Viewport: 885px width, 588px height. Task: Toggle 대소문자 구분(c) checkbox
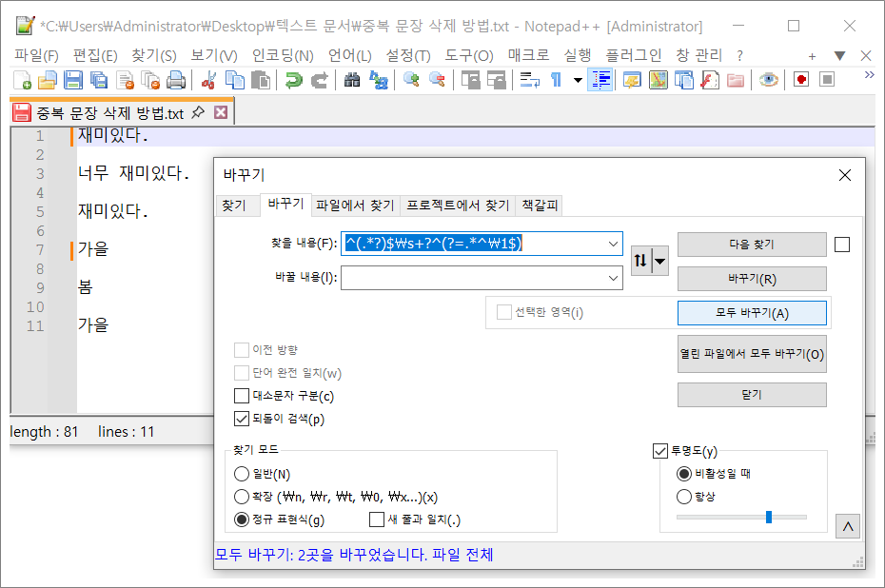coord(242,396)
